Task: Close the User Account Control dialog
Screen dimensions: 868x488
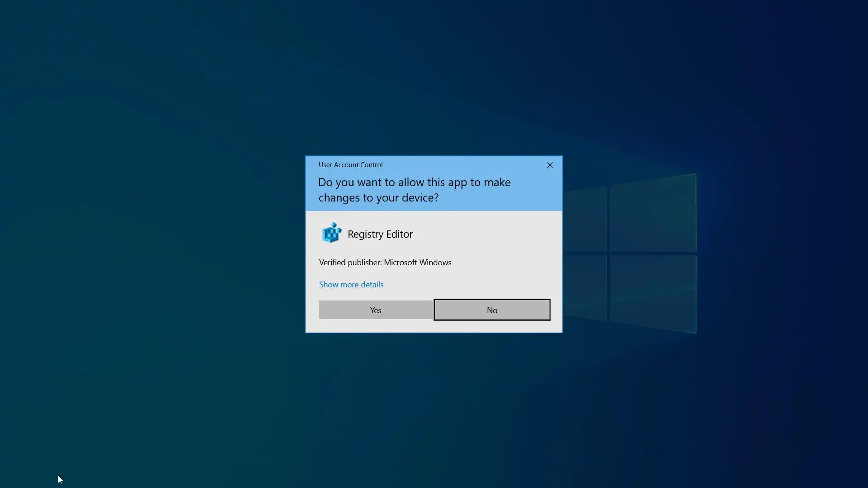Action: 550,165
